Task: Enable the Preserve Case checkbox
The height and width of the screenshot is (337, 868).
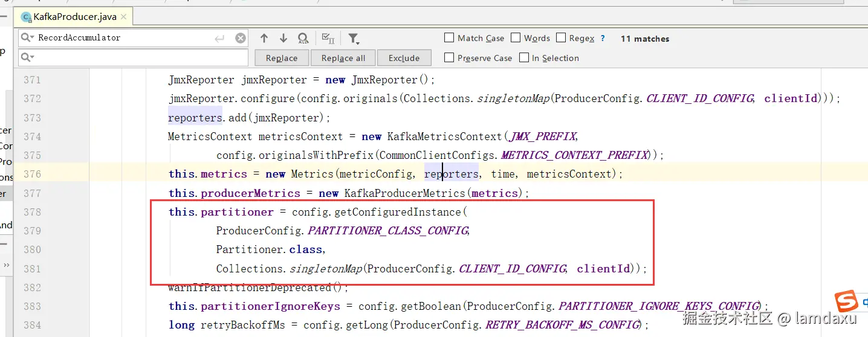Action: [449, 57]
